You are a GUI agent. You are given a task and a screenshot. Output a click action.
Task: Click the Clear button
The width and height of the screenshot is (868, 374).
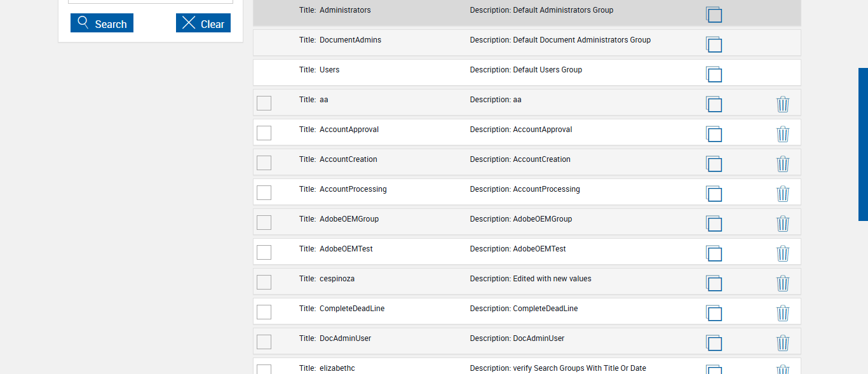[203, 23]
